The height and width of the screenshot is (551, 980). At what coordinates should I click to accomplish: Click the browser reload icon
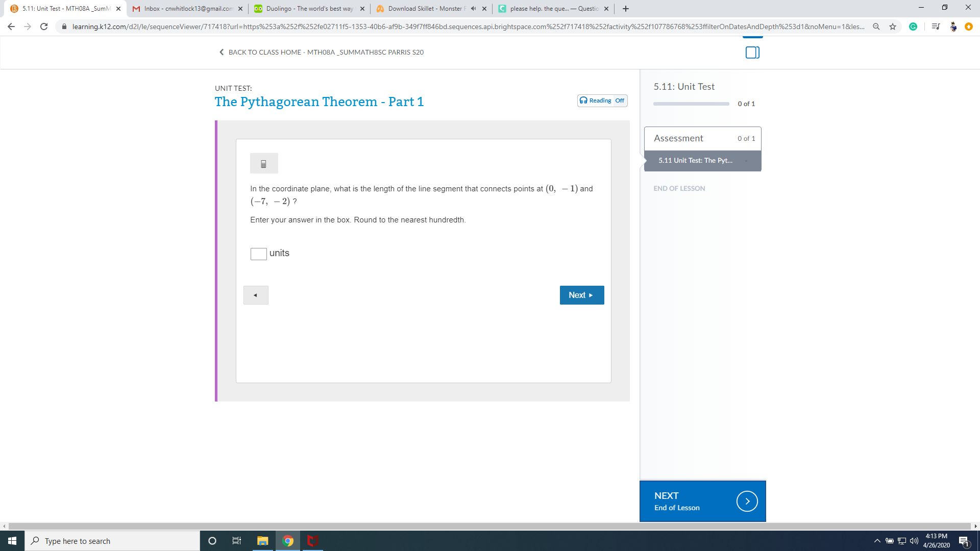point(44,27)
